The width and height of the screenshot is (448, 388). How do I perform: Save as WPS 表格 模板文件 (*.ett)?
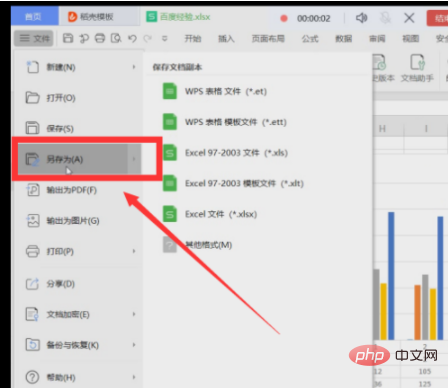[225, 122]
